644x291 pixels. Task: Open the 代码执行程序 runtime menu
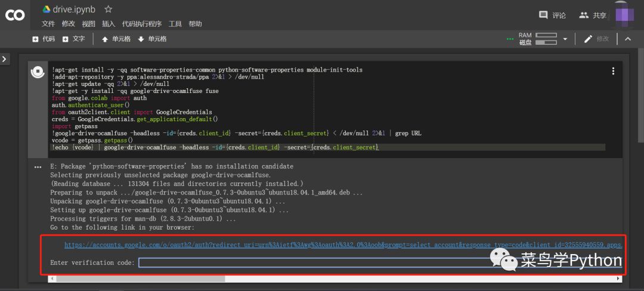point(141,24)
